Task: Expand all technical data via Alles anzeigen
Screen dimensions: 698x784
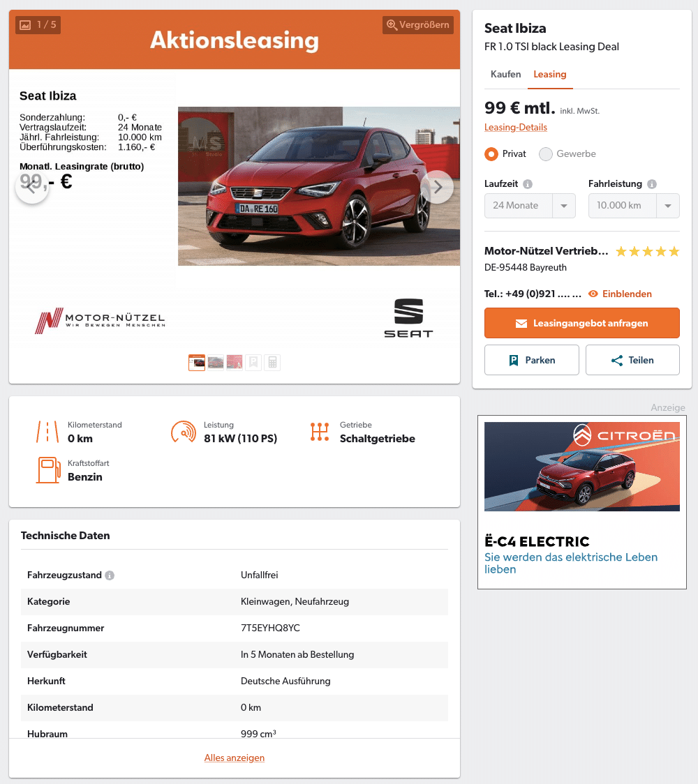Action: tap(234, 758)
